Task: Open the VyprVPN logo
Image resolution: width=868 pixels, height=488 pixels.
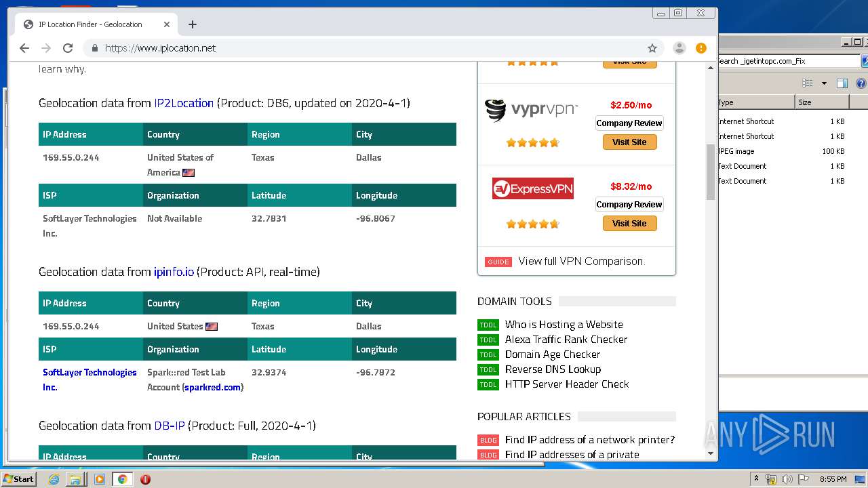Action: [x=532, y=108]
